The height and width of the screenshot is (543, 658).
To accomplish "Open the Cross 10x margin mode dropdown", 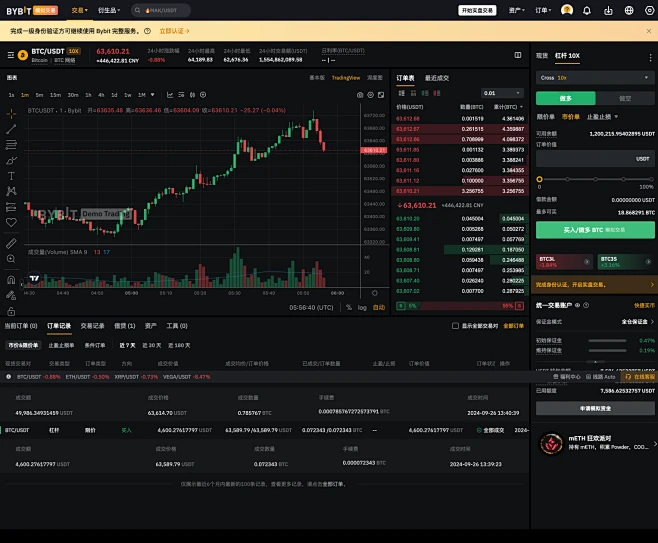I will 595,78.
